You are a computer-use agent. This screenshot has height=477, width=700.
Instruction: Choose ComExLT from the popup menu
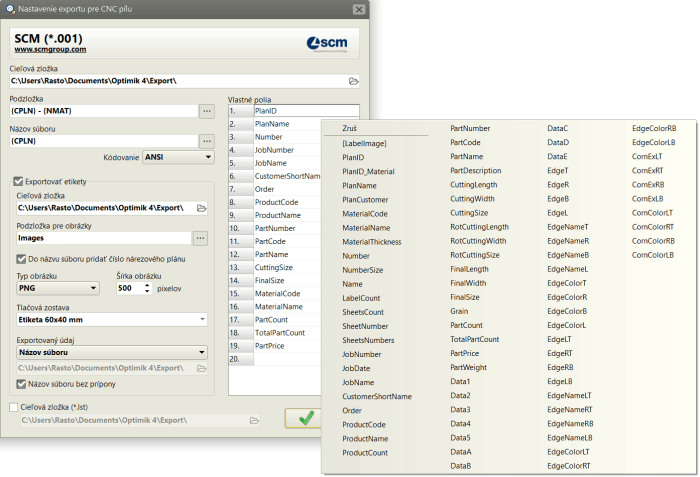click(x=647, y=157)
